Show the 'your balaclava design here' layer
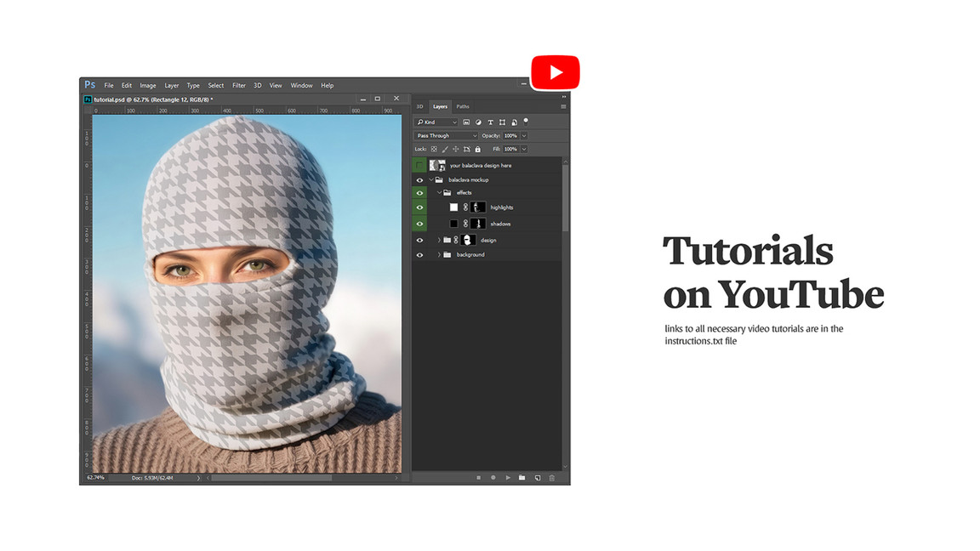This screenshot has height=551, width=980. pos(419,166)
